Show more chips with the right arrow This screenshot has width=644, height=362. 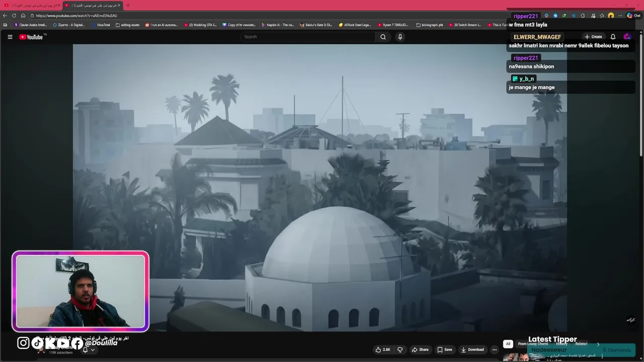click(598, 344)
